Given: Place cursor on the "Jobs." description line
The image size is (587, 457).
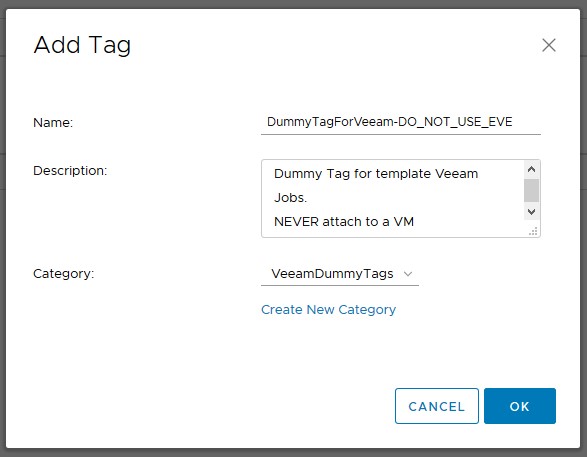Looking at the screenshot, I should coord(290,198).
